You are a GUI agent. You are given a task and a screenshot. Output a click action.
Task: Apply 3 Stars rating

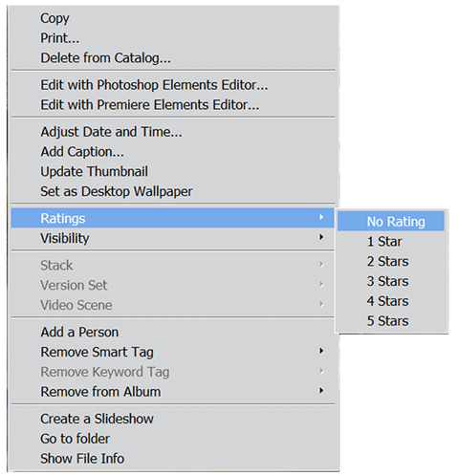391,281
